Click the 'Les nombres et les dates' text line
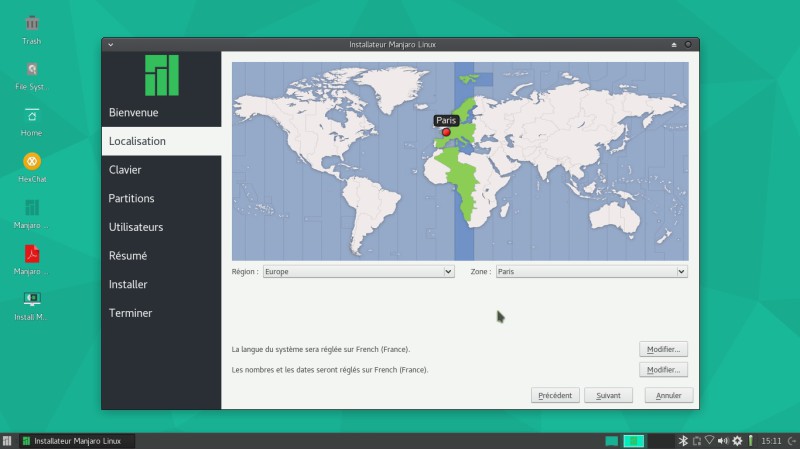 pos(330,370)
